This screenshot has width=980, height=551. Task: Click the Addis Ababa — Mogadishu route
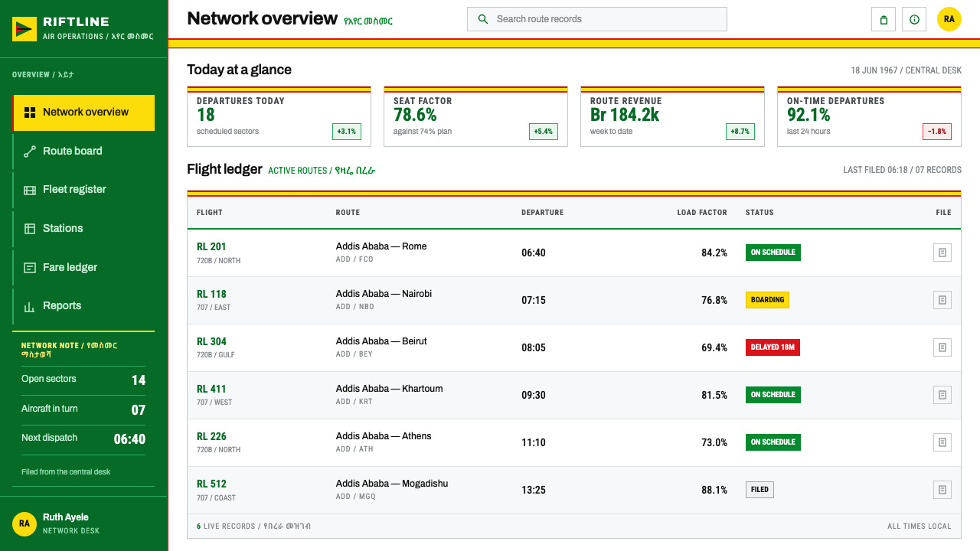(392, 484)
